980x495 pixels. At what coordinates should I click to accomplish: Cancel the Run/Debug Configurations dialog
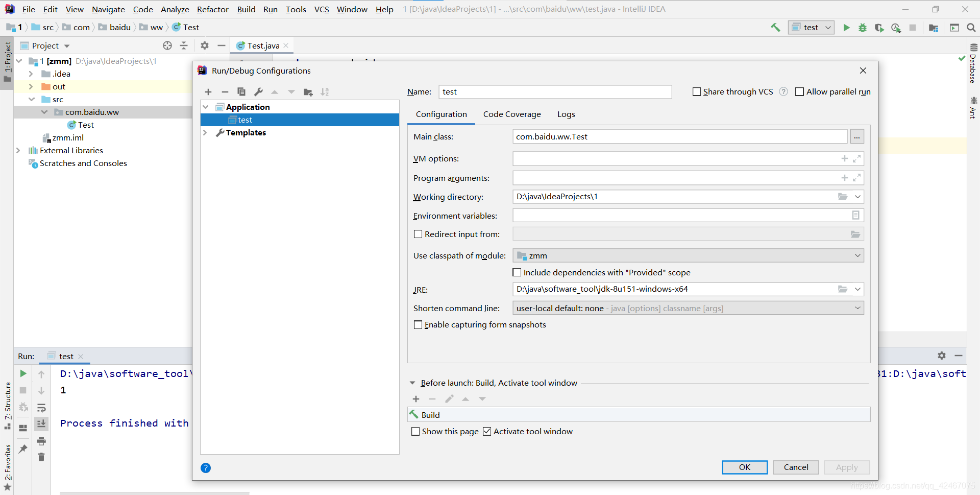(x=796, y=467)
